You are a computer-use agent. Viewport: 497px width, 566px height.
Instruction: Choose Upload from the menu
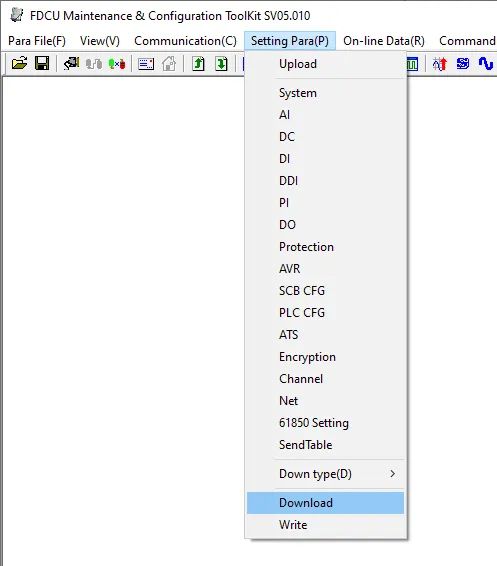(326, 64)
